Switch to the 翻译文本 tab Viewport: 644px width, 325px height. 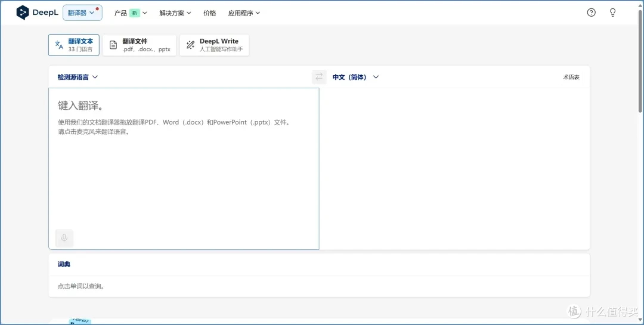[74, 45]
